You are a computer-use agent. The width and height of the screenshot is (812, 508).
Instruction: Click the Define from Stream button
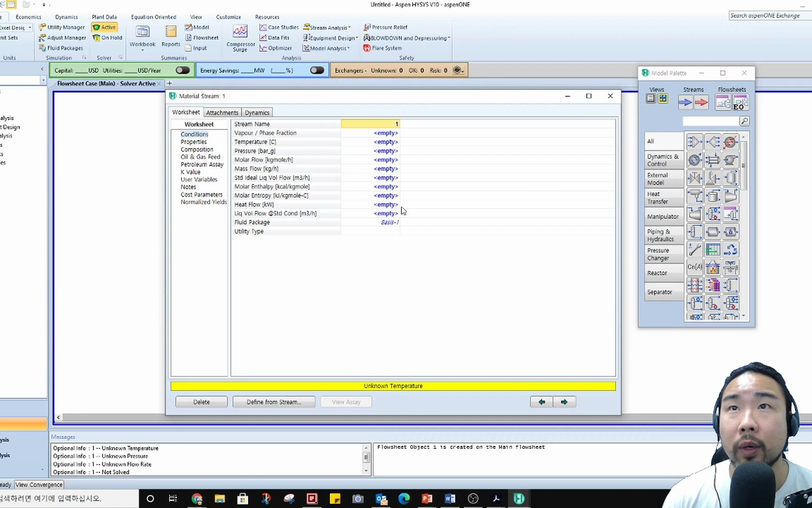click(274, 402)
